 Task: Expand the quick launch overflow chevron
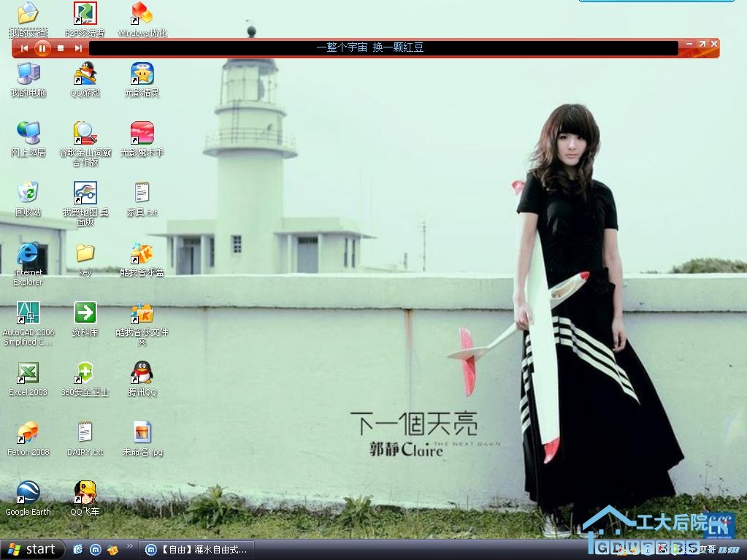click(130, 546)
